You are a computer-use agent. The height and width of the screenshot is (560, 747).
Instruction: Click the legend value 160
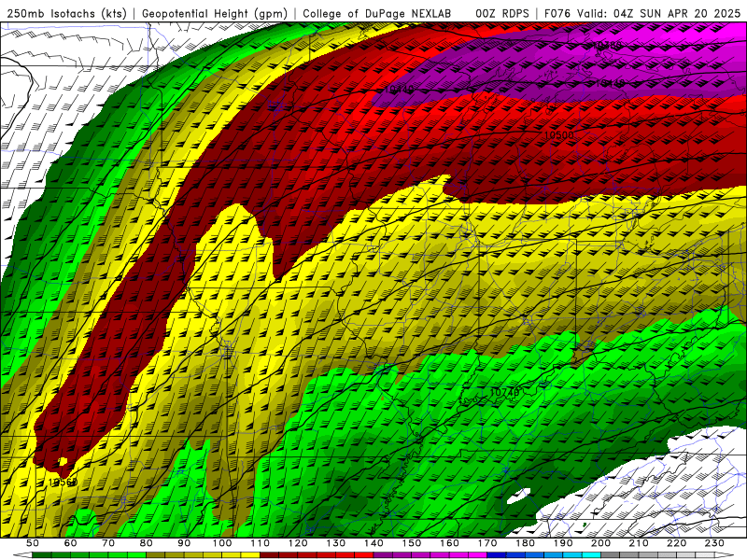point(449,543)
